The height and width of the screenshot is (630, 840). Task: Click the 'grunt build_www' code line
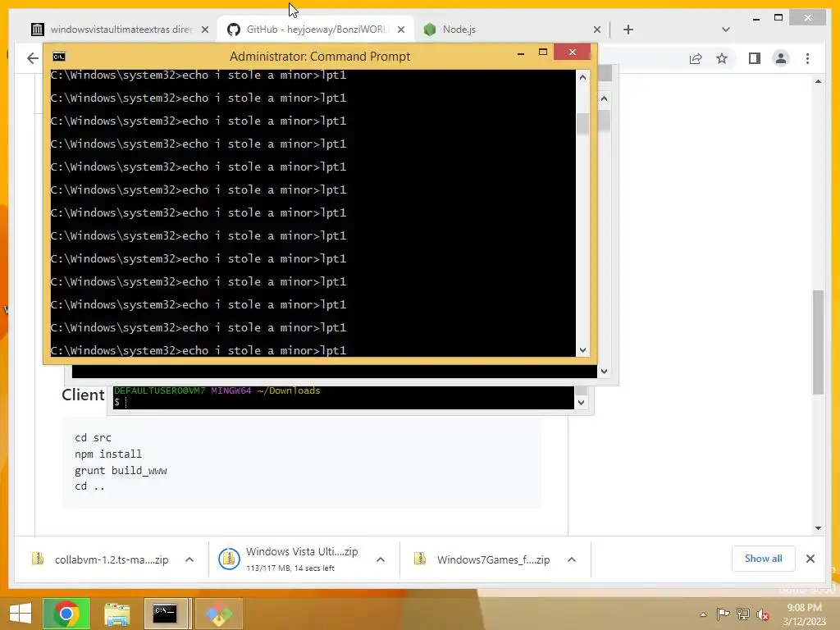121,470
